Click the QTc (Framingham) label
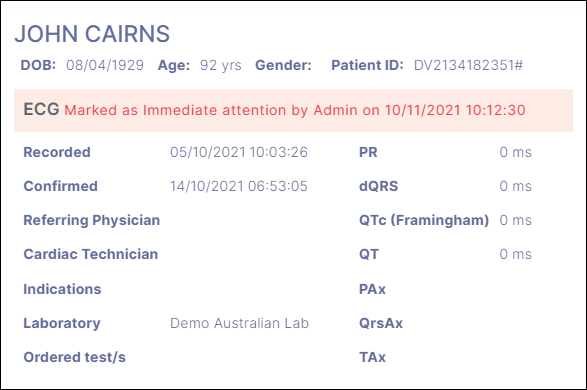Screen dimensions: 587x390 pos(424,220)
